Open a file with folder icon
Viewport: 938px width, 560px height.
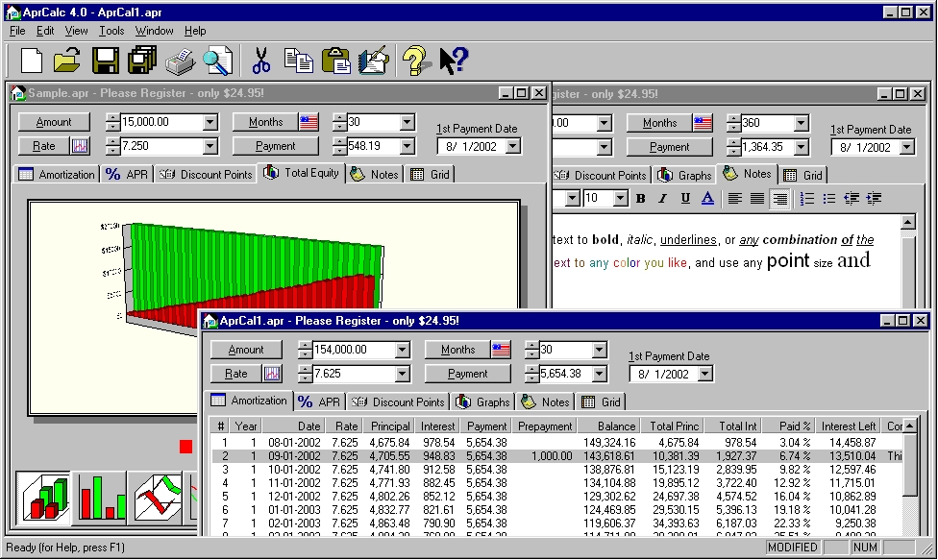[67, 61]
